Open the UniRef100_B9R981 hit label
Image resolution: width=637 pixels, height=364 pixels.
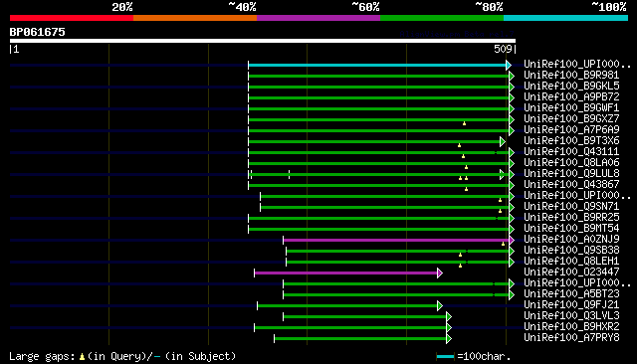click(x=571, y=75)
